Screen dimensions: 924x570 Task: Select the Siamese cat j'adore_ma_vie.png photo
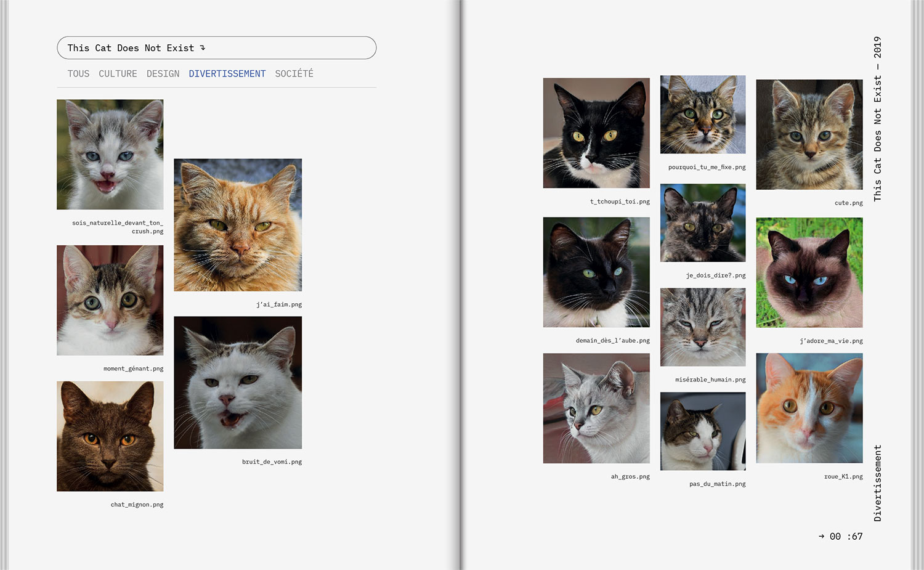point(809,272)
